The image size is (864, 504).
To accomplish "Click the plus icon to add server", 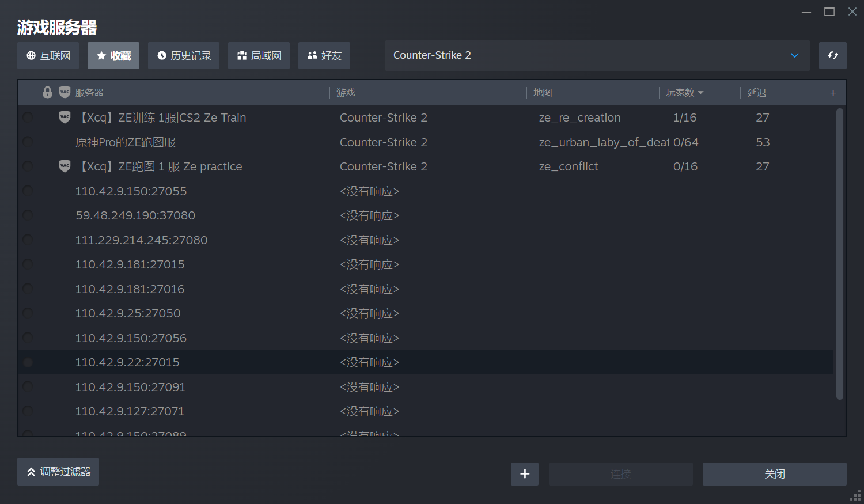I will point(524,474).
